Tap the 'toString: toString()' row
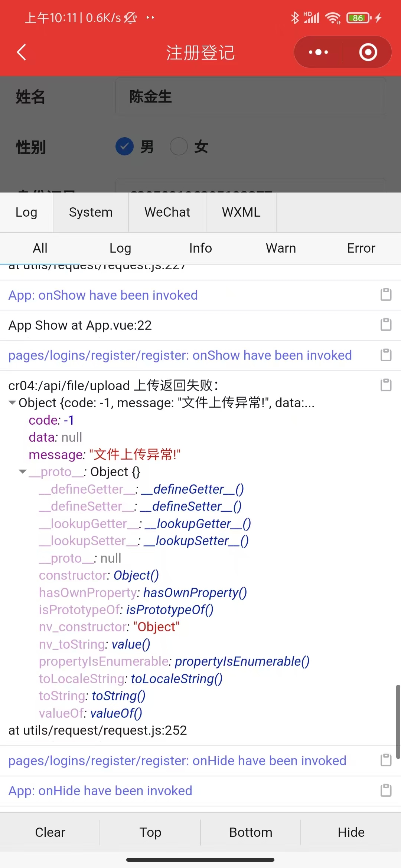 click(x=92, y=696)
